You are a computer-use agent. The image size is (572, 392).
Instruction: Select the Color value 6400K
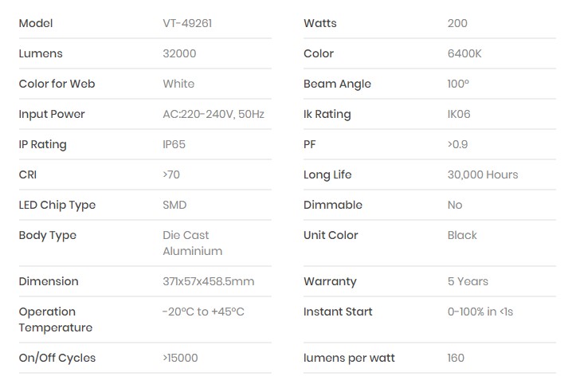464,53
